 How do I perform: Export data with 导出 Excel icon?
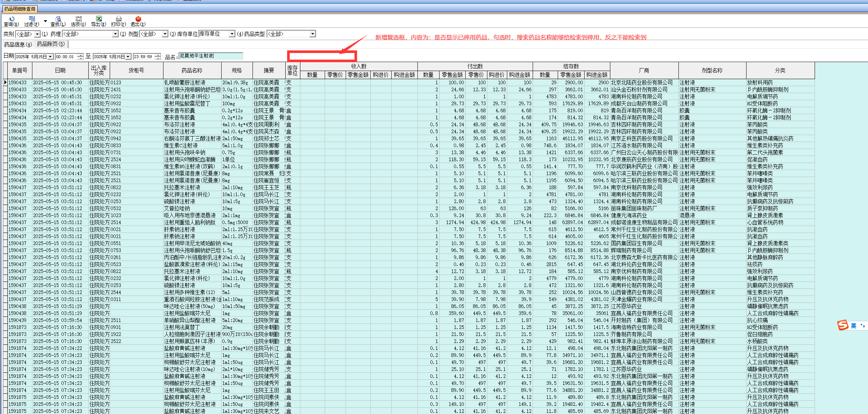99,19
